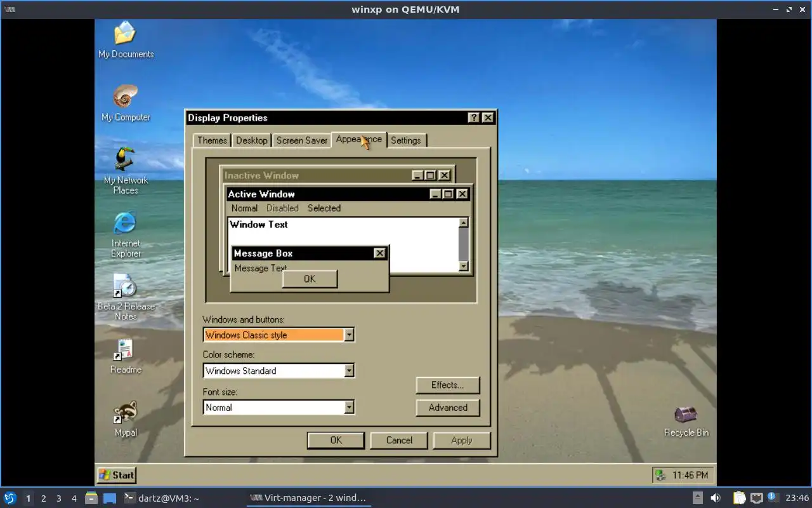Open host network tray icon
The image size is (812, 508).
756,498
